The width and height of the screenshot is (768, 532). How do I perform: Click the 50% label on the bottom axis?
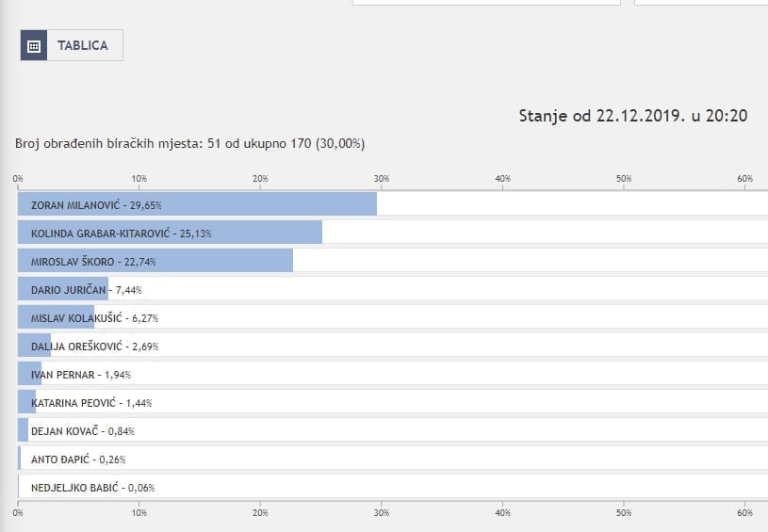point(624,513)
